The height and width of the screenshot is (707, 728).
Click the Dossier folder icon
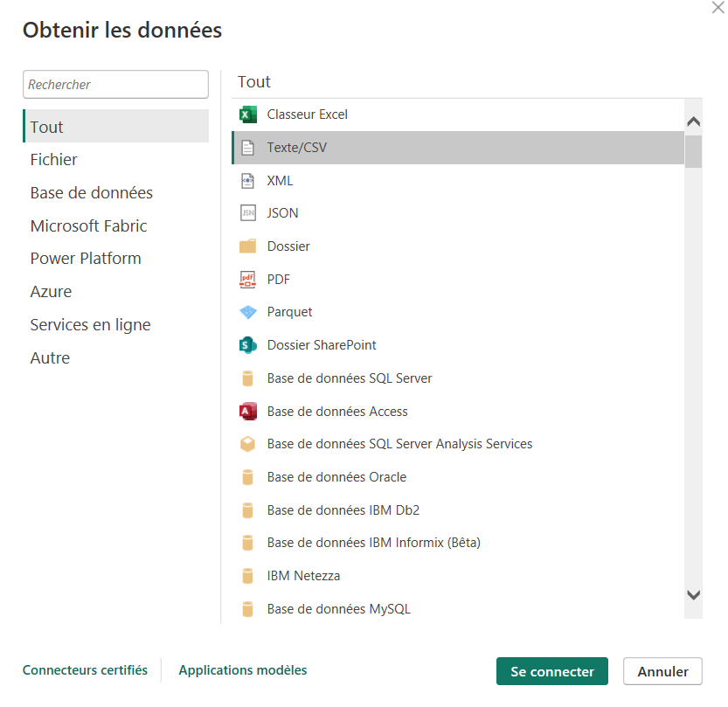[248, 246]
